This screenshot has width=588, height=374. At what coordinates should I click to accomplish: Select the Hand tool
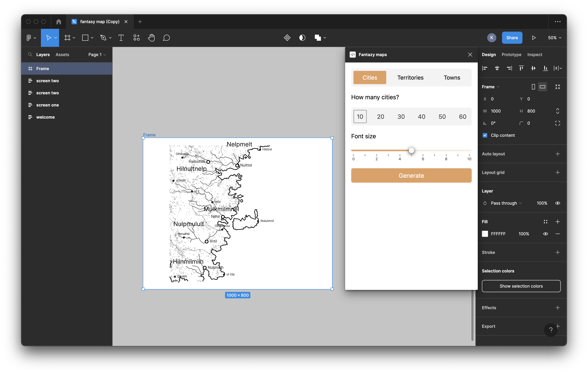click(151, 38)
